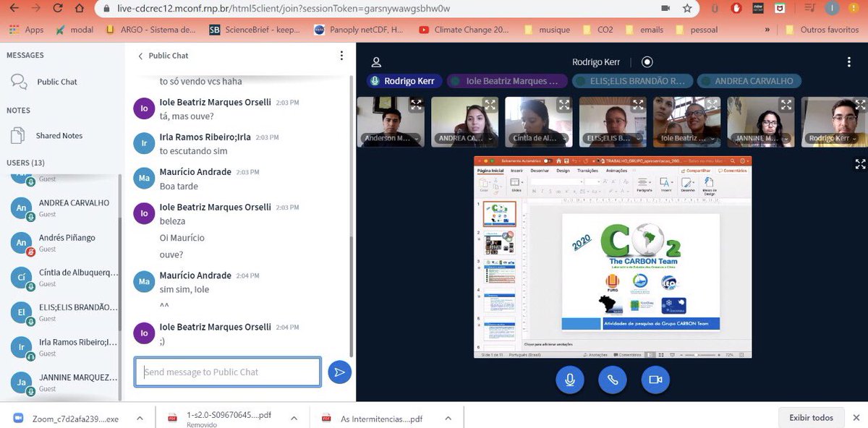Leave audio with the phone button
Image resolution: width=868 pixels, height=428 pixels.
pyautogui.click(x=613, y=379)
